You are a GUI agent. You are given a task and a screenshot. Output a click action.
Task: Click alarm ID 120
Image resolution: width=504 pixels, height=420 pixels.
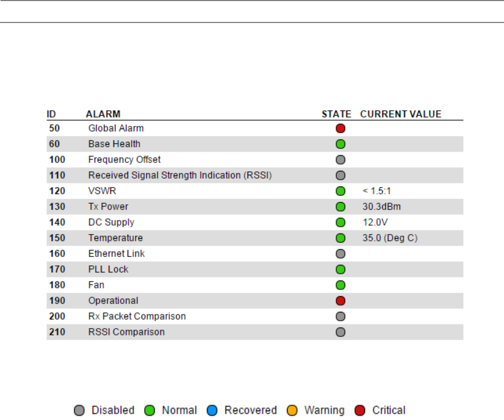57,191
